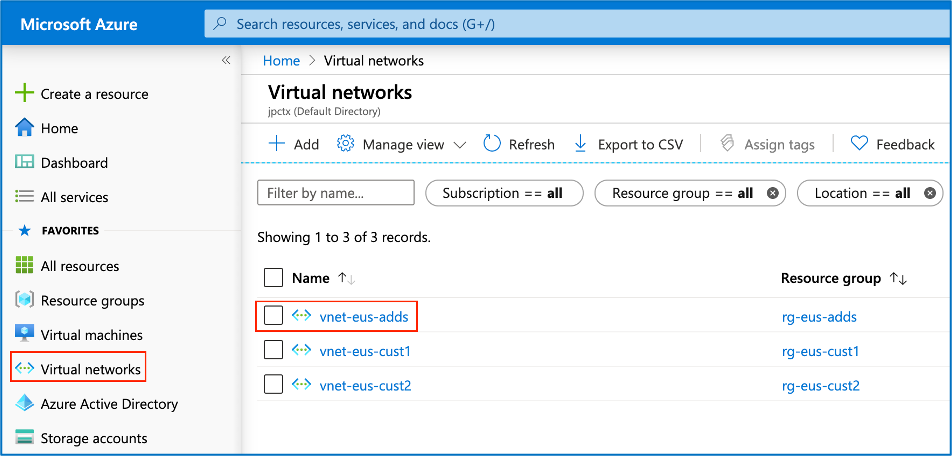Click the Filter by name field
The height and width of the screenshot is (456, 952).
click(335, 193)
